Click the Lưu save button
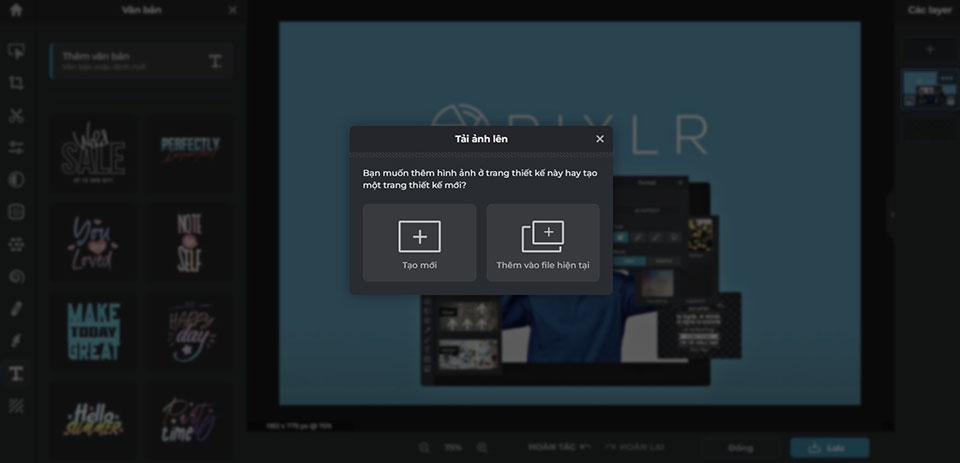The width and height of the screenshot is (960, 463). (830, 448)
